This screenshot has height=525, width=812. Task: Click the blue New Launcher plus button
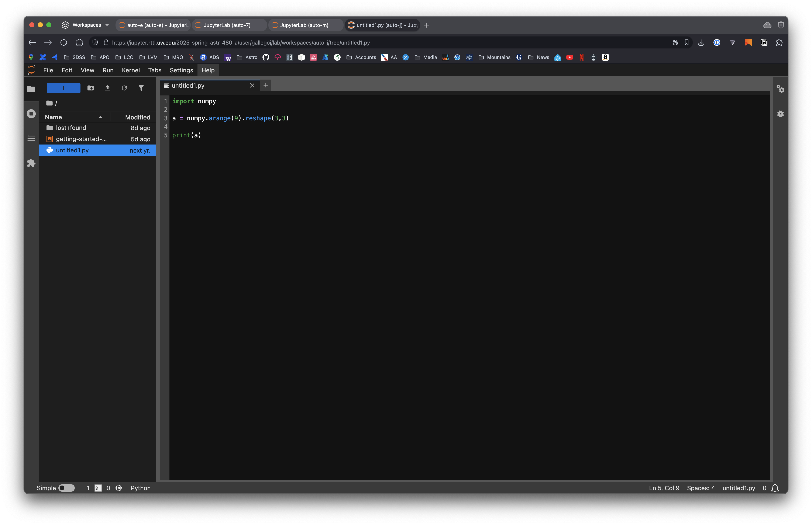point(63,88)
